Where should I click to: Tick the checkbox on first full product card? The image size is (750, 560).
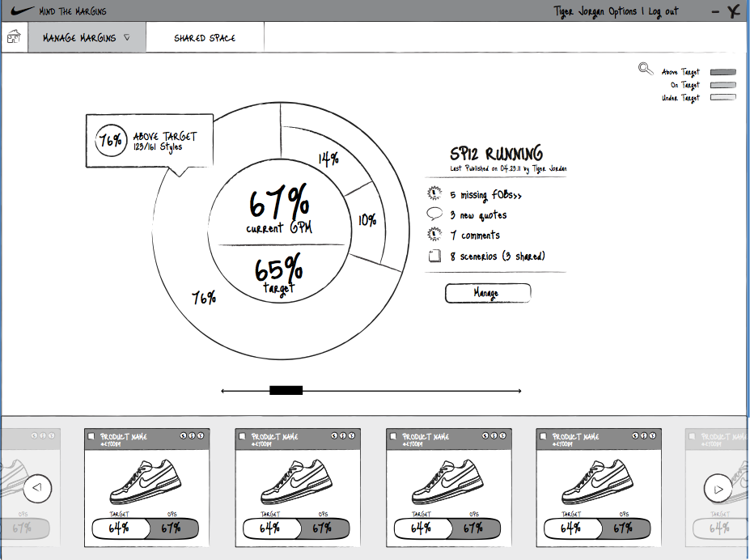point(91,436)
